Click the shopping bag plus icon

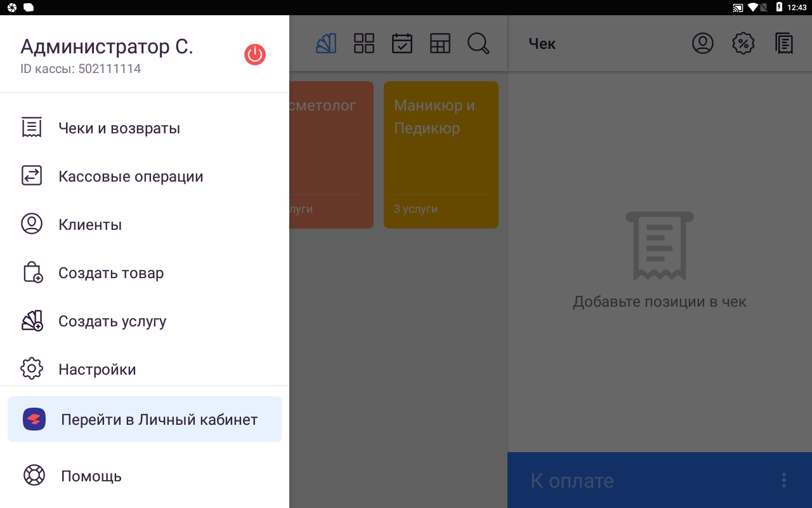click(32, 272)
